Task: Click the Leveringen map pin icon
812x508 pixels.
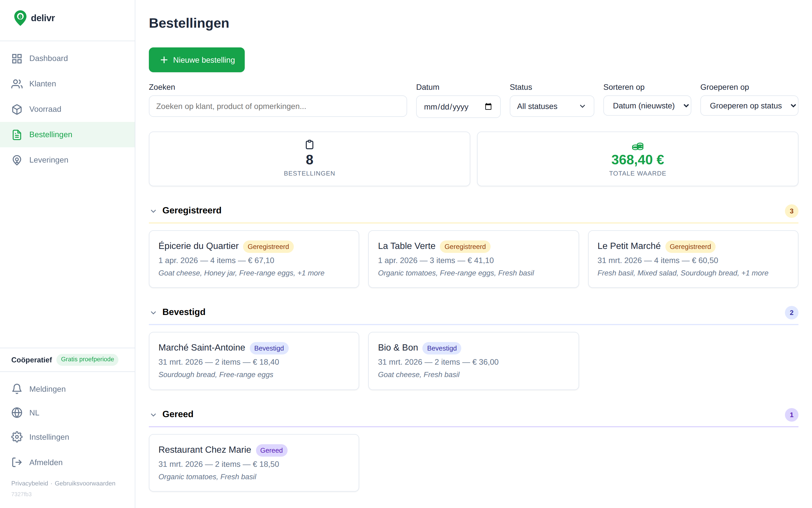Action: point(17,160)
